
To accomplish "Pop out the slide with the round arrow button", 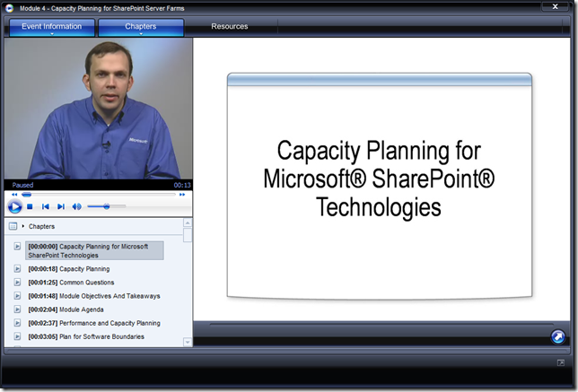I will 557,336.
